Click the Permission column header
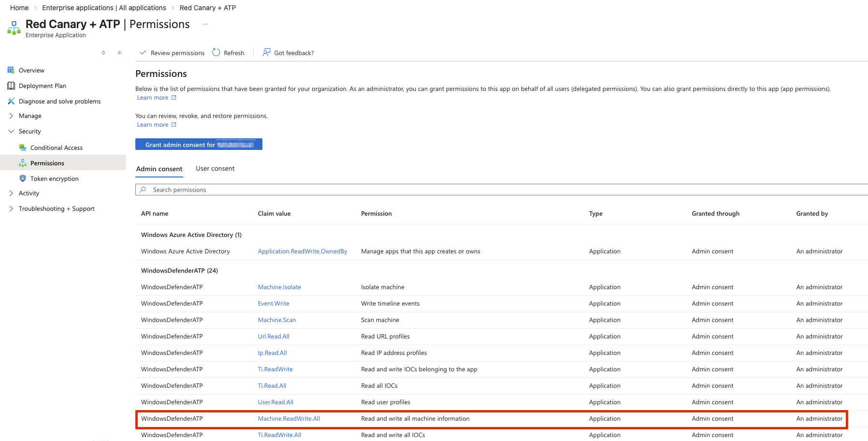This screenshot has width=868, height=441. point(376,213)
